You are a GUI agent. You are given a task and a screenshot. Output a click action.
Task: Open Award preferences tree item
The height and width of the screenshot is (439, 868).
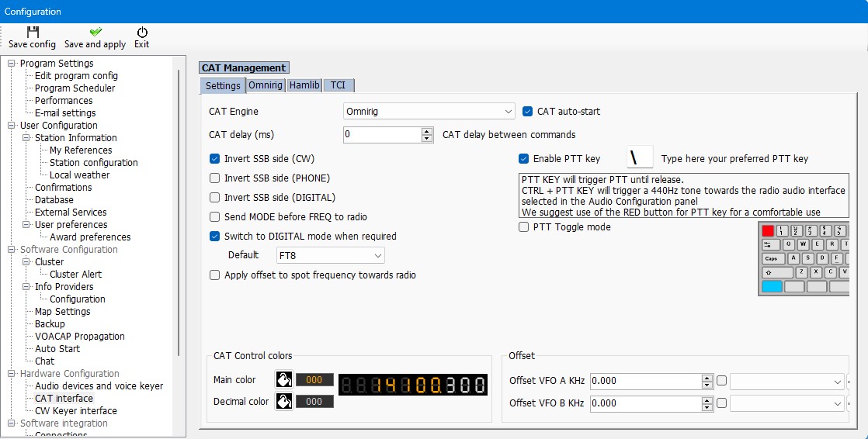tap(90, 237)
